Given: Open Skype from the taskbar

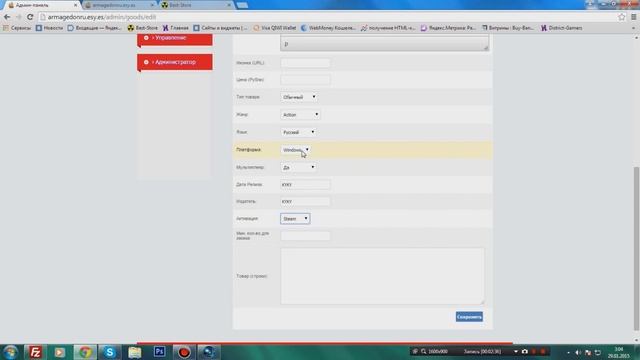Looking at the screenshot, I should pos(110,352).
